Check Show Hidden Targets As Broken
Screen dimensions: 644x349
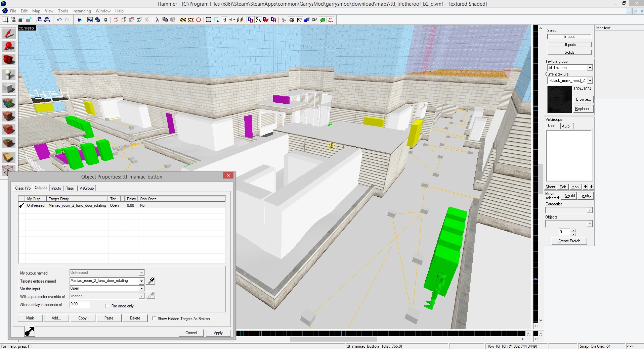point(154,318)
